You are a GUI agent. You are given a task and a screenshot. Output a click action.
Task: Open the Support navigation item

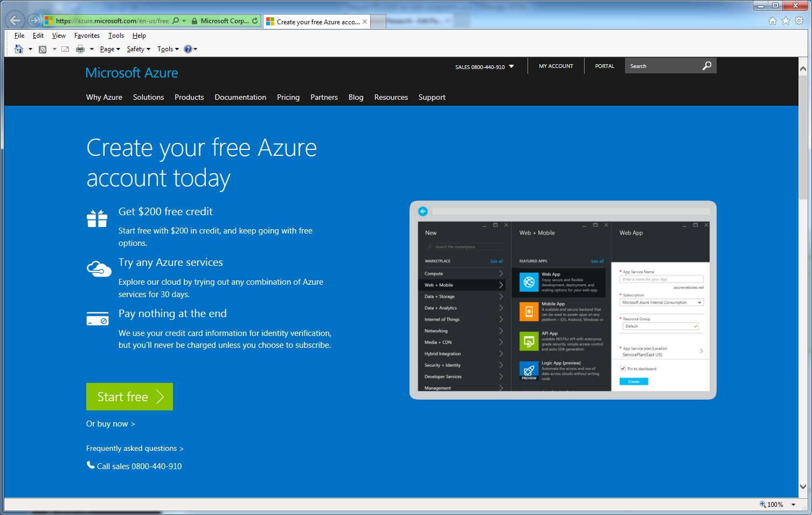432,97
